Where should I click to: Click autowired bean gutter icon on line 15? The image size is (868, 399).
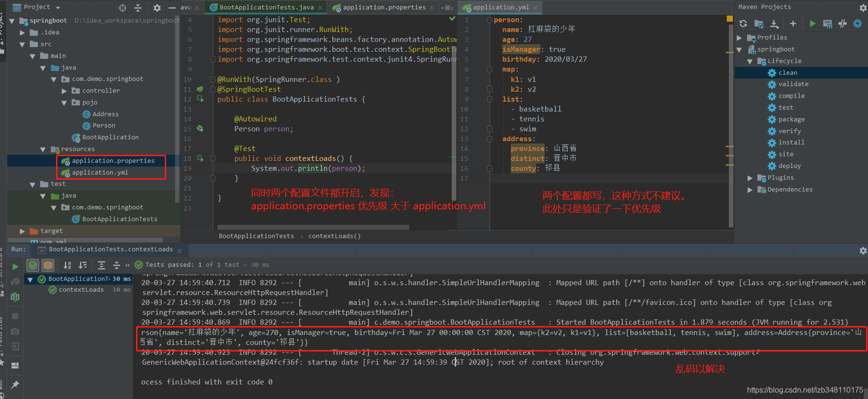[200, 128]
